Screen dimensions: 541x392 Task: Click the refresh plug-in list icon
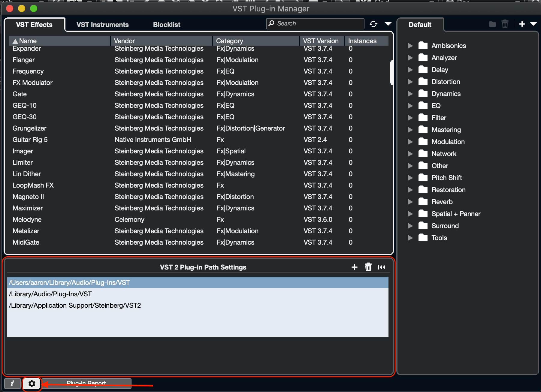click(373, 24)
